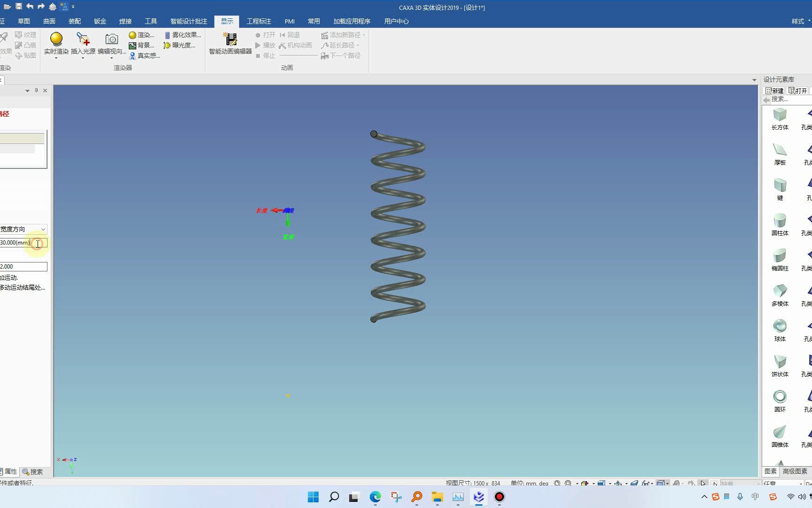
Task: Select the Cylinder (圆柱体) element in library
Action: (x=780, y=224)
